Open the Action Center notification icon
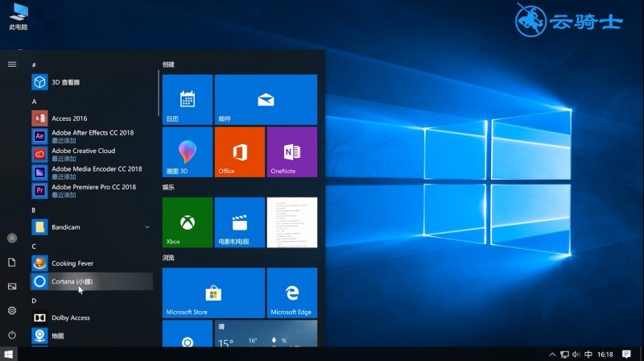Screen dimensions: 644x361 pyautogui.click(x=626, y=354)
